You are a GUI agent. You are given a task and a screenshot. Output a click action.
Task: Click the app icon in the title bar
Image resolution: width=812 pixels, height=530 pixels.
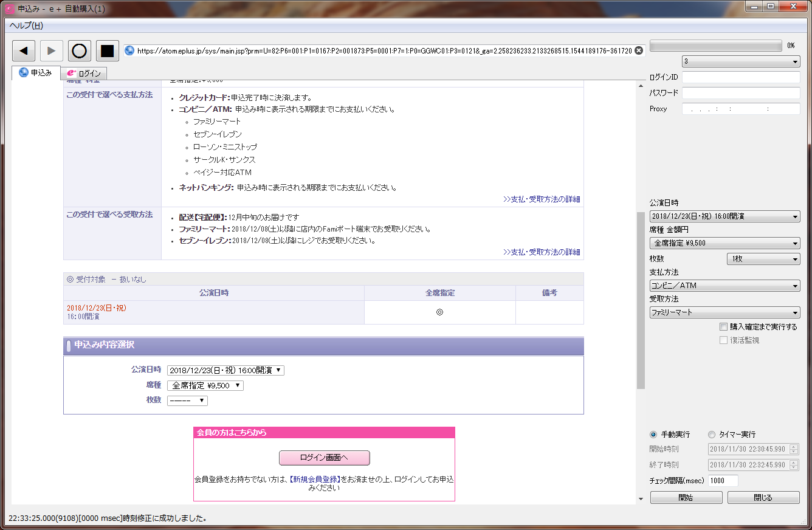9,9
